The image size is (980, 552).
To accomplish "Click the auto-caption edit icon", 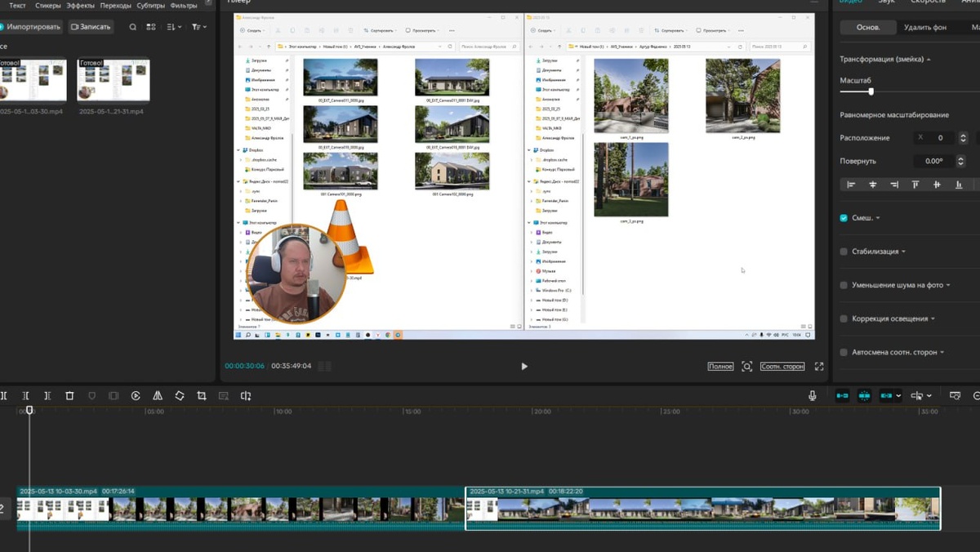I will pyautogui.click(x=224, y=396).
